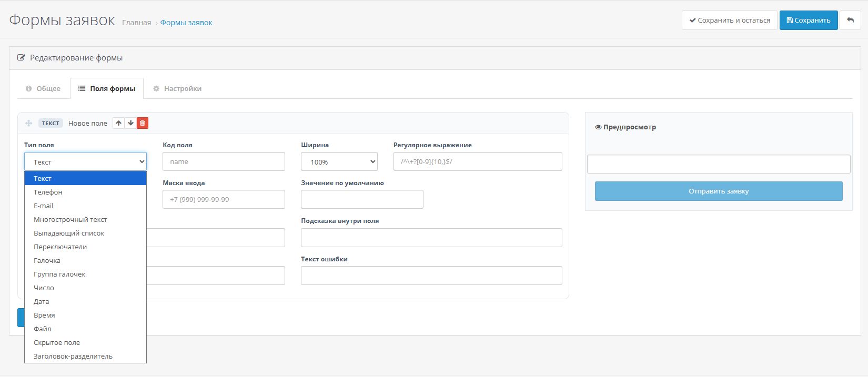Focus the Маска ввода input

tap(224, 199)
